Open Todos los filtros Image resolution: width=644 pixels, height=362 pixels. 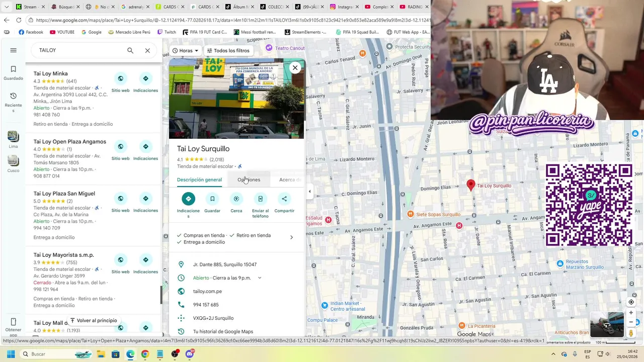228,51
